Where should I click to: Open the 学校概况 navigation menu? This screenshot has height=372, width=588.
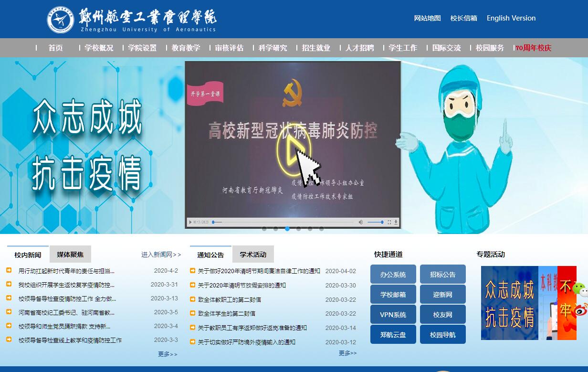click(99, 48)
